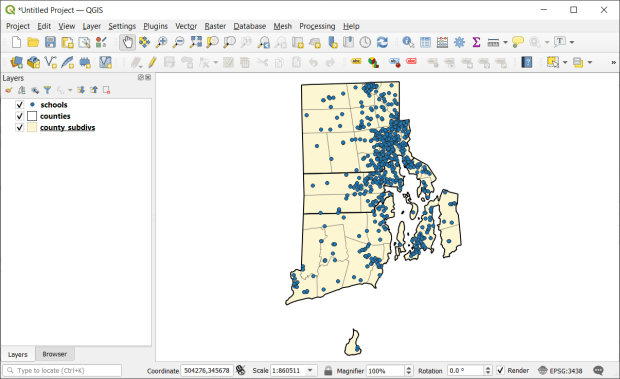Zoom to selection icon
620x379 pixels.
point(212,42)
